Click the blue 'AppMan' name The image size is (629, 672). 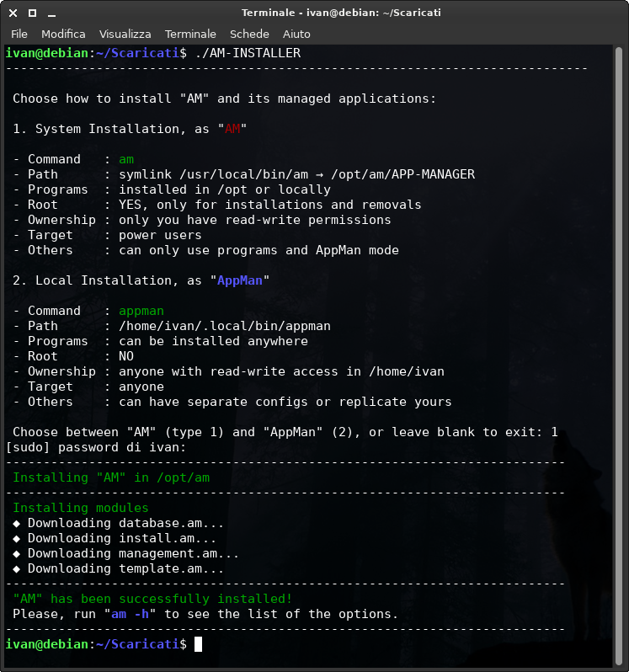[239, 280]
